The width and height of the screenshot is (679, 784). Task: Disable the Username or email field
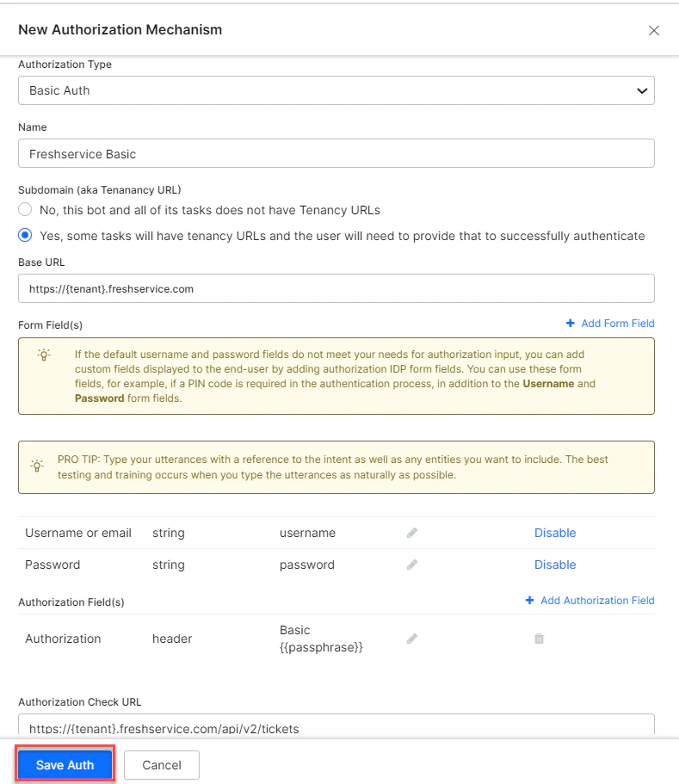(555, 533)
